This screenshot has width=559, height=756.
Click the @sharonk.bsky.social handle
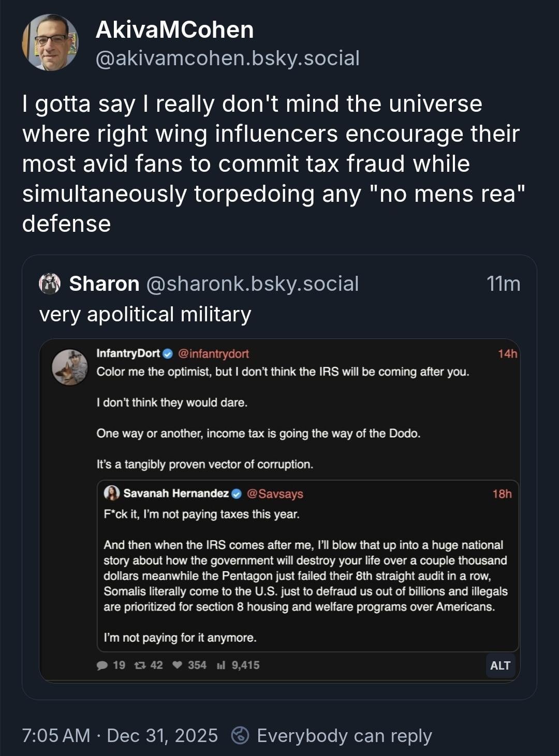point(253,284)
